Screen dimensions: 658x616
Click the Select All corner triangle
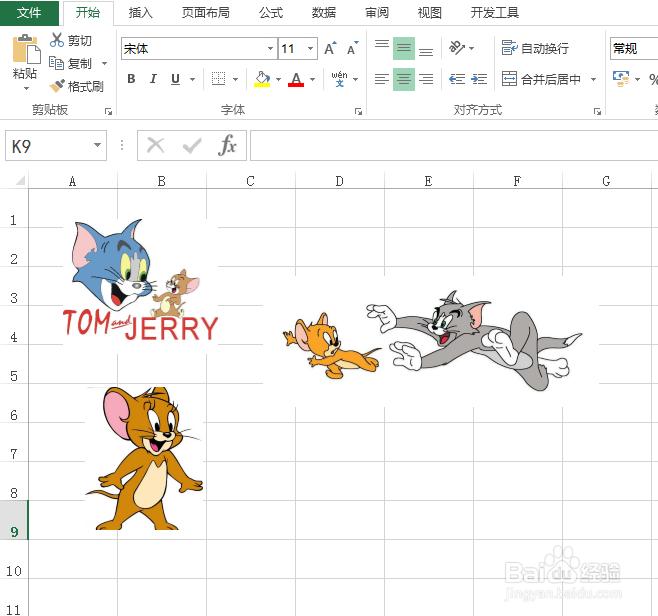coord(20,181)
